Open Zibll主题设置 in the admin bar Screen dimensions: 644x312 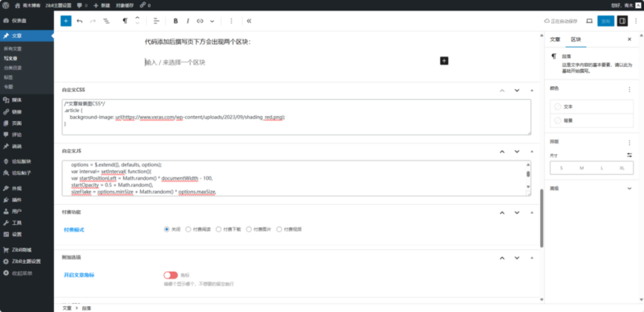click(x=58, y=6)
